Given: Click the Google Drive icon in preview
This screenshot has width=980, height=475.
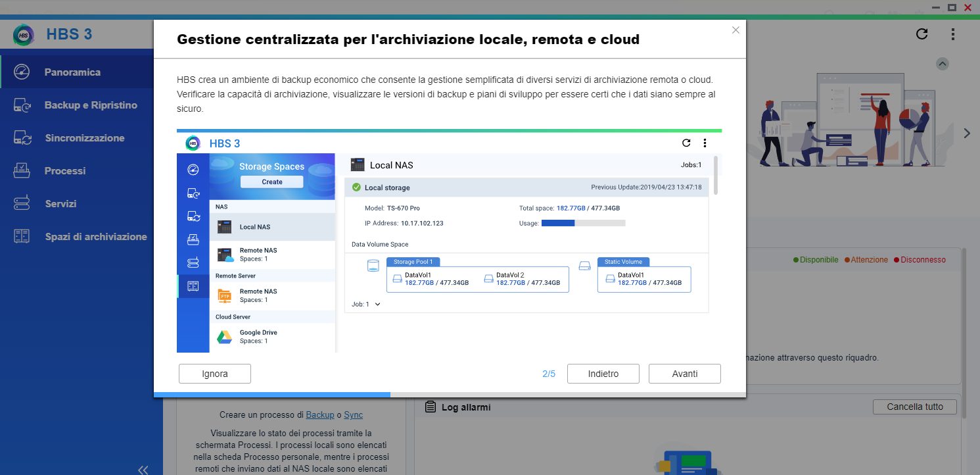Looking at the screenshot, I should [225, 337].
